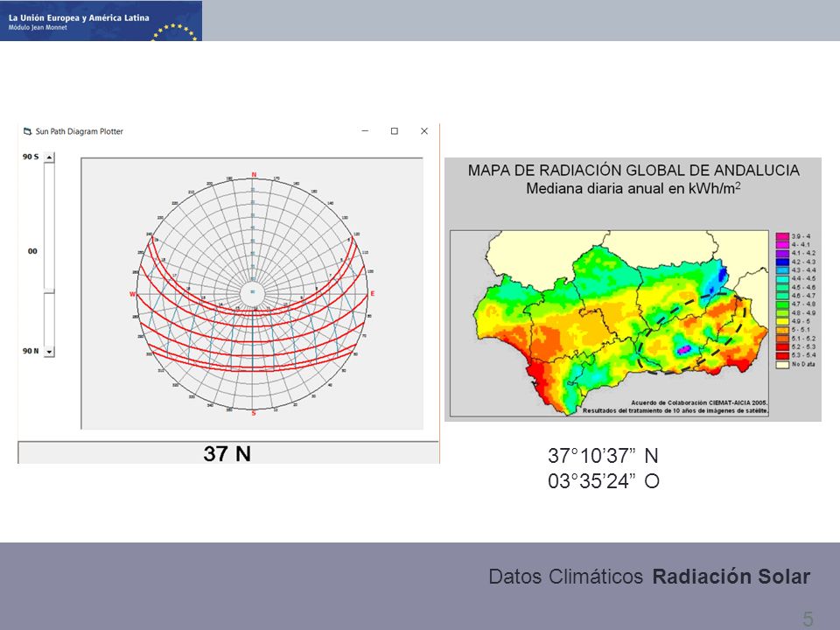840x630 pixels.
Task: Click the '37 N' latitude readout
Action: pyautogui.click(x=227, y=454)
